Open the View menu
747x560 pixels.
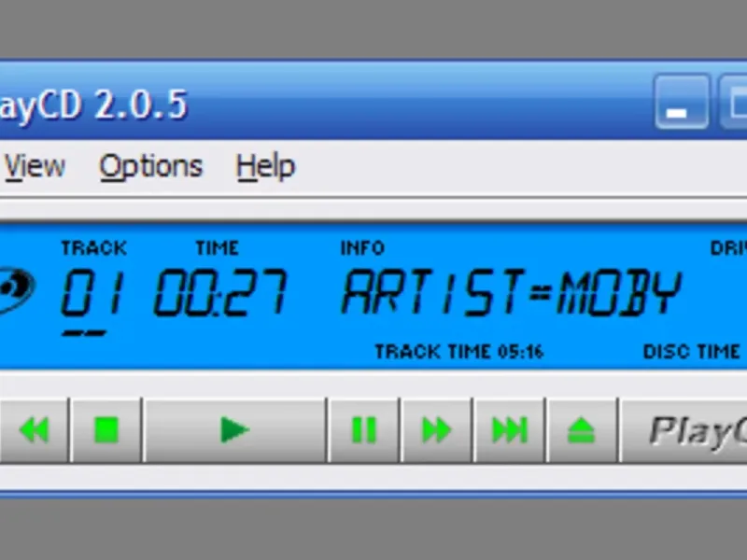(35, 167)
